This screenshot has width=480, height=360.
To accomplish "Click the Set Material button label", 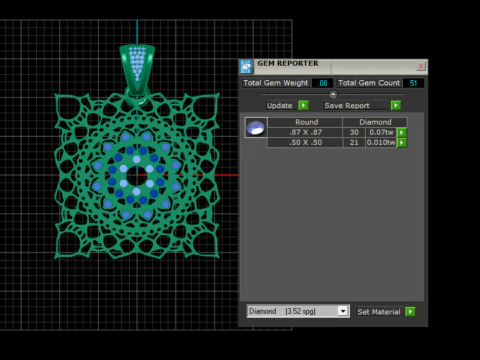I will pyautogui.click(x=379, y=312).
